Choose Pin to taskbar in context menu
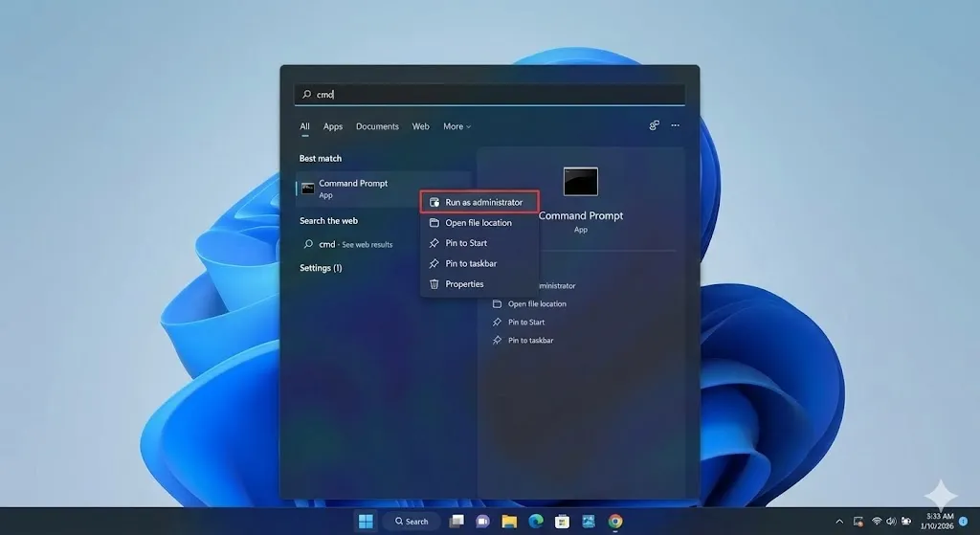This screenshot has width=980, height=535. (x=479, y=264)
